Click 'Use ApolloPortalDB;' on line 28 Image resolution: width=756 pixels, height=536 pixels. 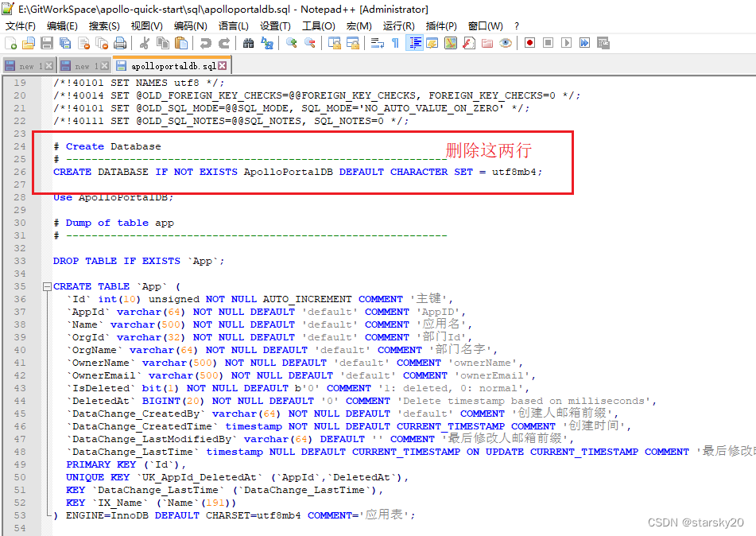(113, 197)
